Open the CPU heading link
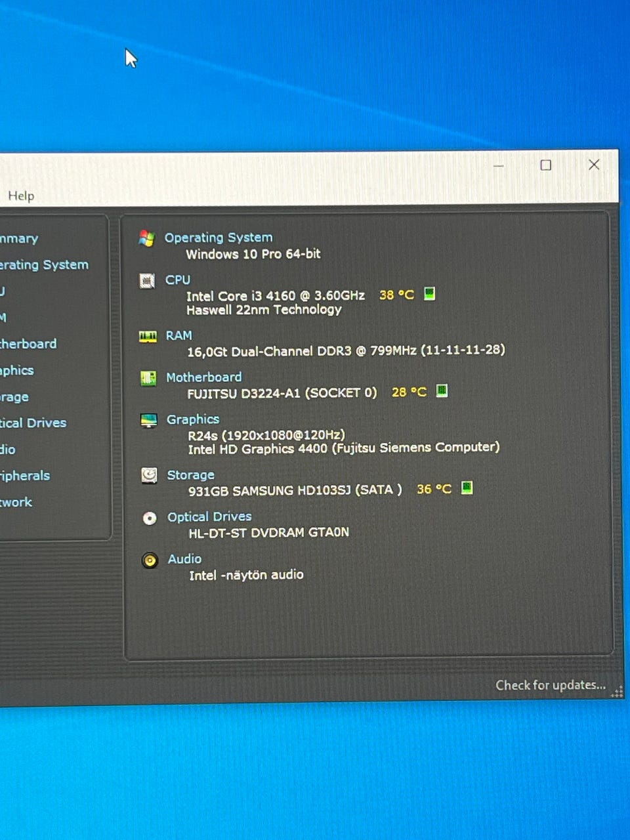Viewport: 630px width, 840px height. [x=178, y=280]
